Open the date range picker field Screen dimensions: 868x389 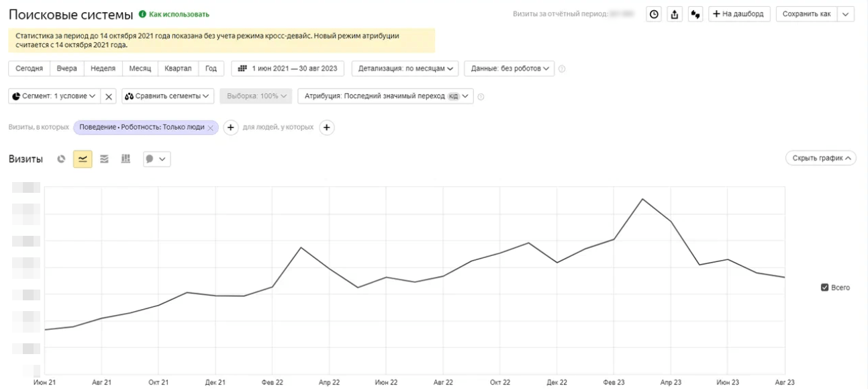[288, 69]
